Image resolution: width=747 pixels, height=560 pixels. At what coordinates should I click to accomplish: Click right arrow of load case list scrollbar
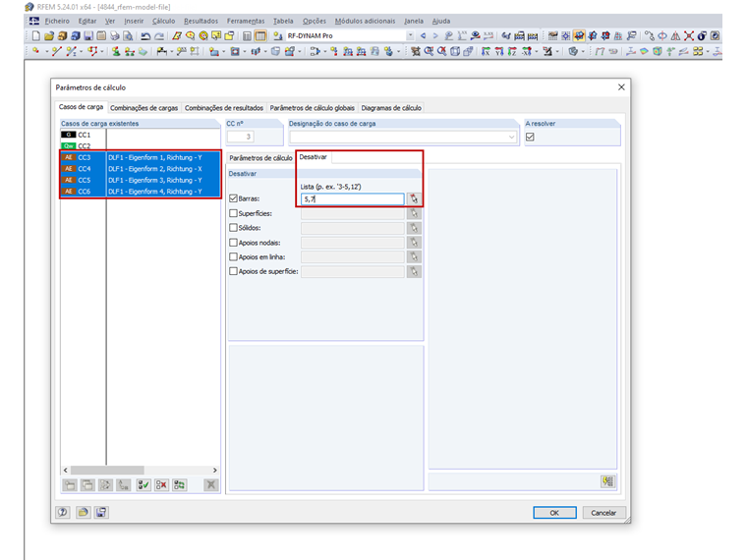point(215,470)
